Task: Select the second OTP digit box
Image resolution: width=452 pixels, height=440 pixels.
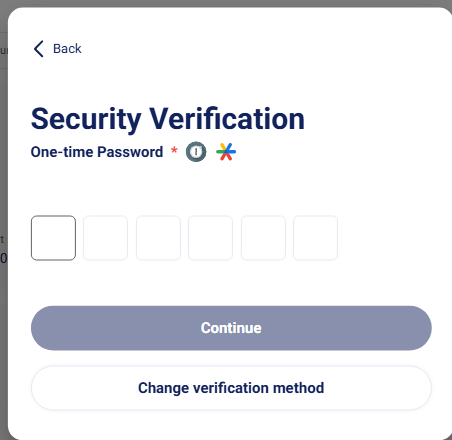Action: click(105, 238)
